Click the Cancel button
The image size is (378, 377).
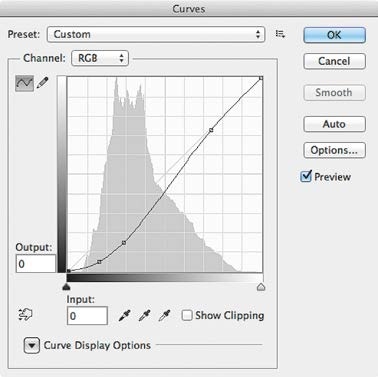point(334,61)
